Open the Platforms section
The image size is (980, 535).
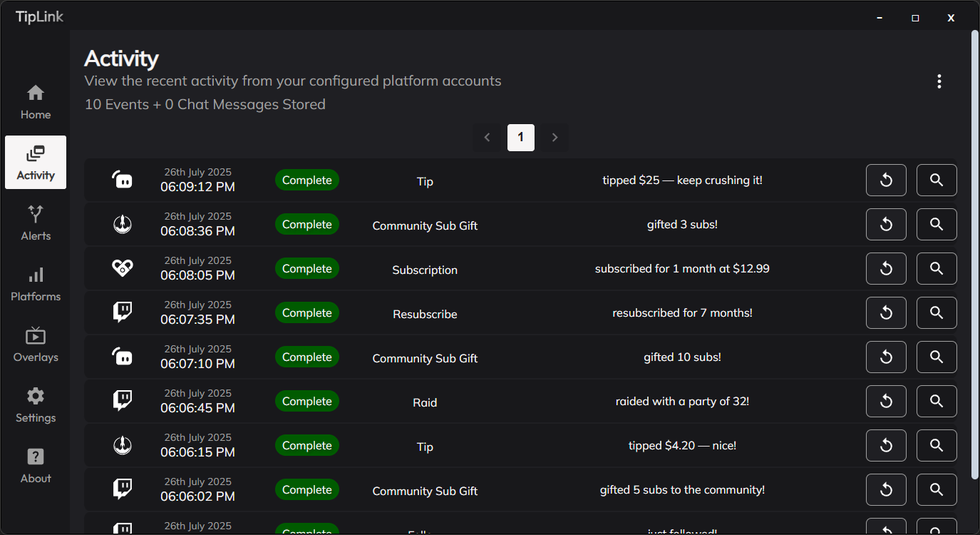(35, 283)
